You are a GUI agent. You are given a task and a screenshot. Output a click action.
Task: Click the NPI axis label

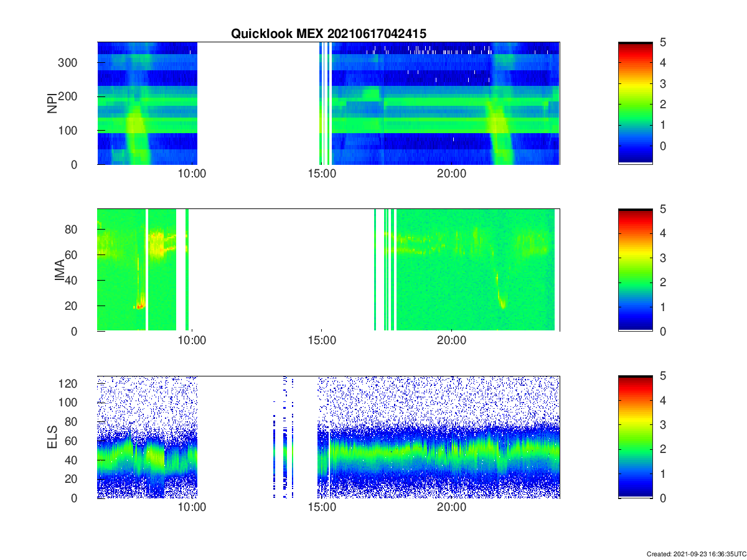[x=52, y=103]
